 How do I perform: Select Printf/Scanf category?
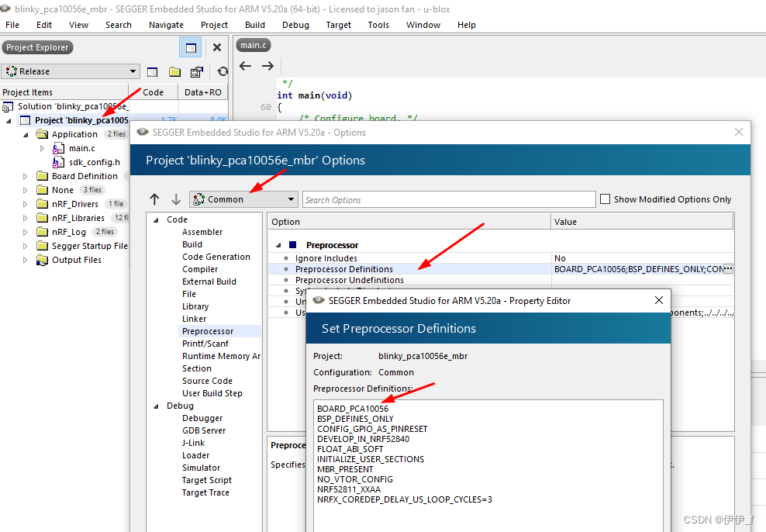pyautogui.click(x=205, y=344)
